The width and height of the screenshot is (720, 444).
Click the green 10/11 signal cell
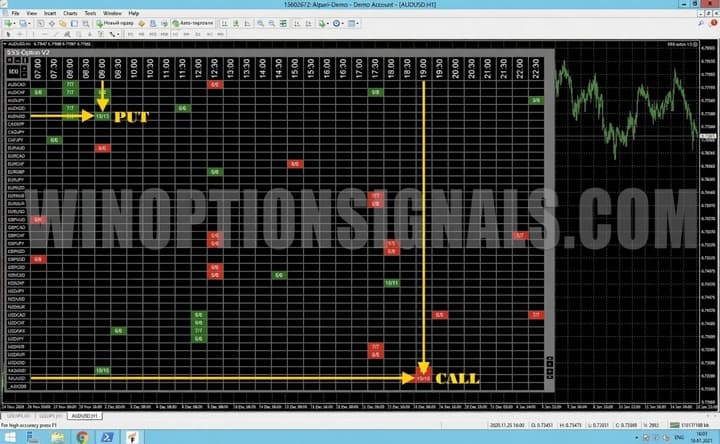click(391, 283)
